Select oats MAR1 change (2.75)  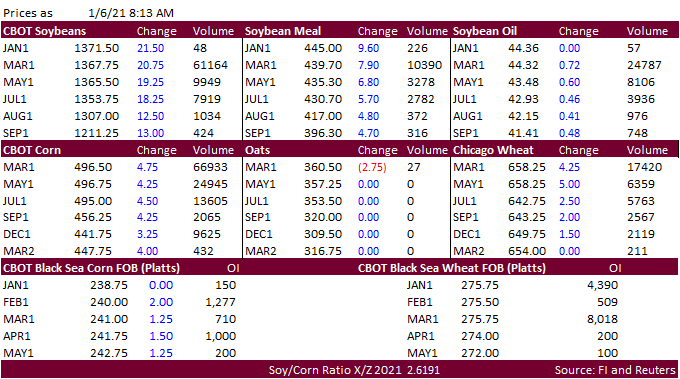[x=372, y=167]
